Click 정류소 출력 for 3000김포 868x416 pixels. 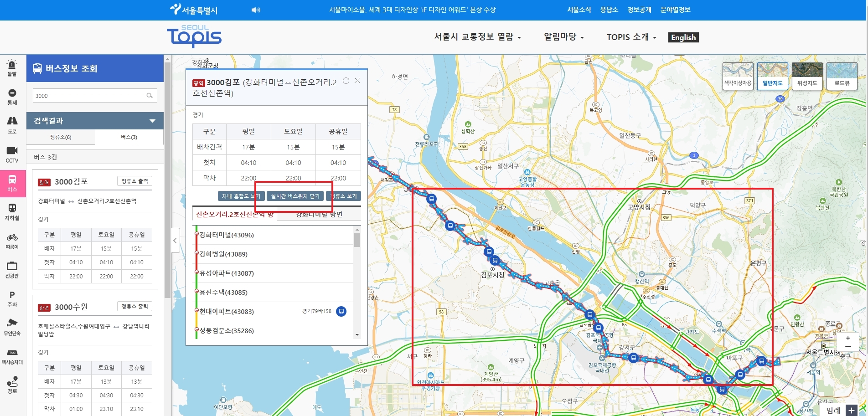tap(134, 181)
